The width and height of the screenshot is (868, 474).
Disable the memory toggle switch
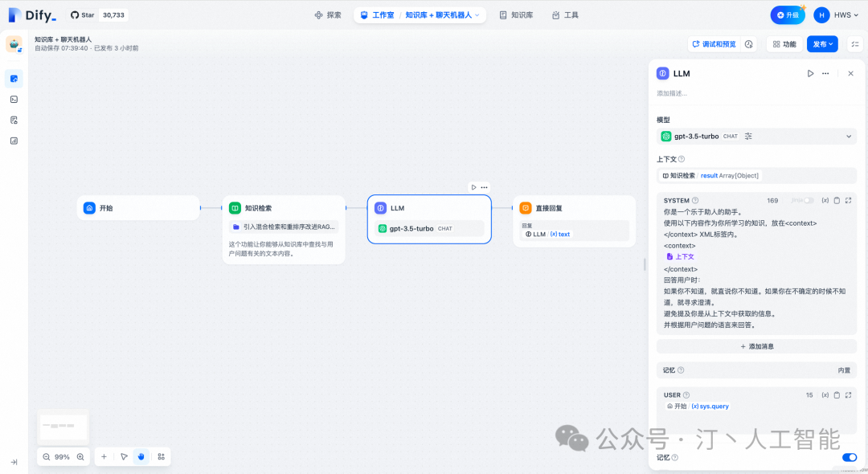tap(850, 457)
